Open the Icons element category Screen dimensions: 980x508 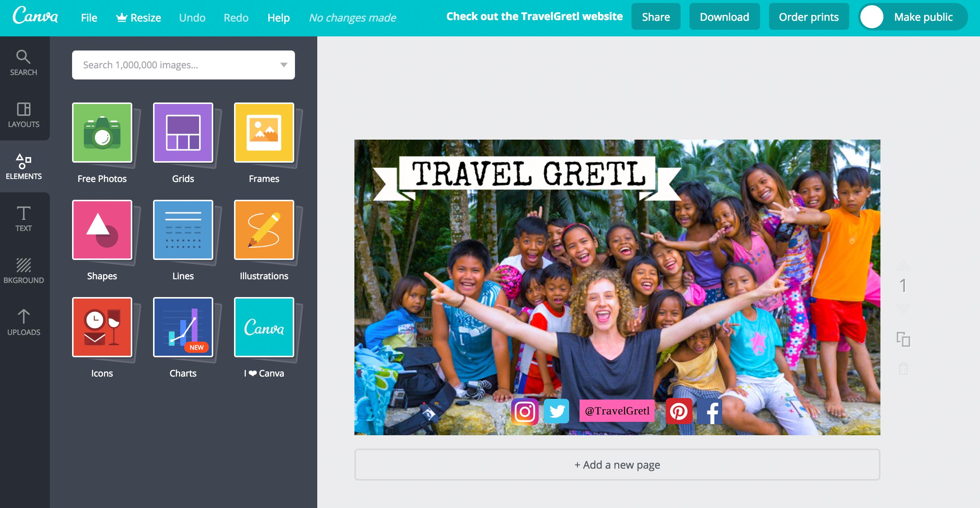(x=102, y=327)
